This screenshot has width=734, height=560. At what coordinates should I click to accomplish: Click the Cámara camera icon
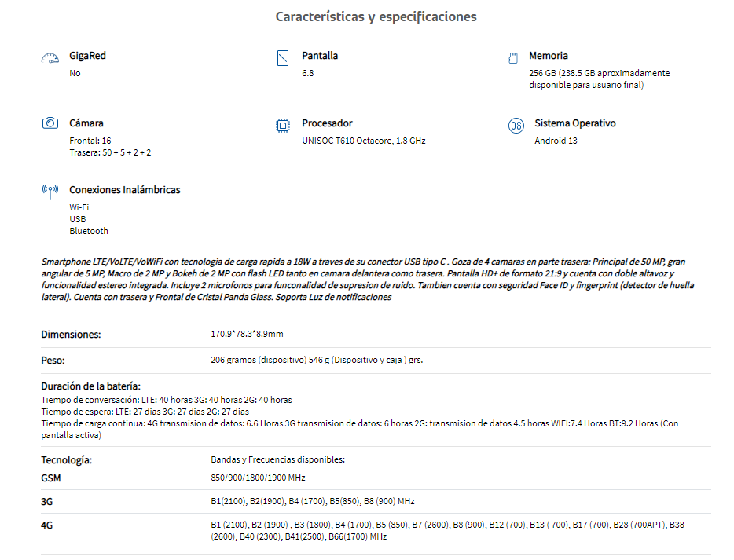point(50,123)
